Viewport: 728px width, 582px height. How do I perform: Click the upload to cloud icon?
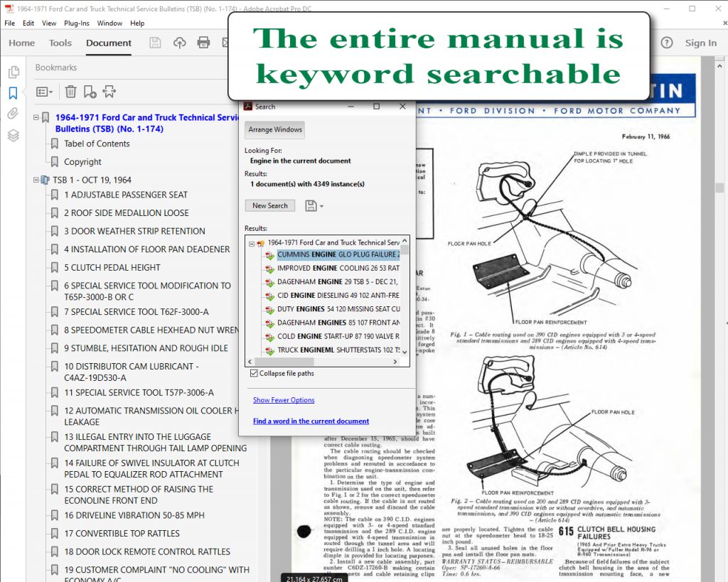(x=179, y=43)
